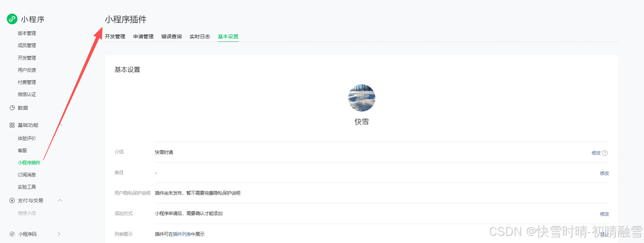Open 用户反馈 in the sidebar
The image size is (644, 243).
[27, 70]
